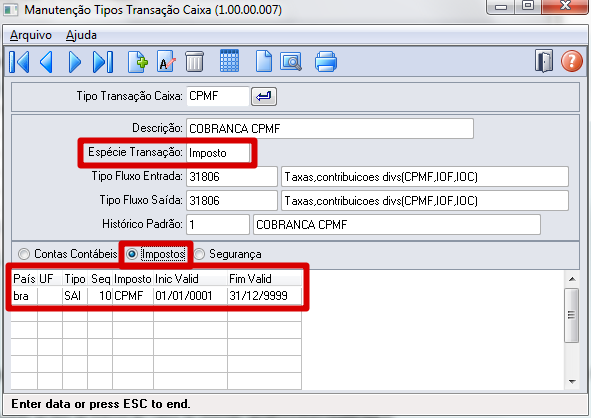Viewport: 591px width, 418px height.
Task: Click the Tipo Fluxo Entrada code field
Action: (x=232, y=177)
